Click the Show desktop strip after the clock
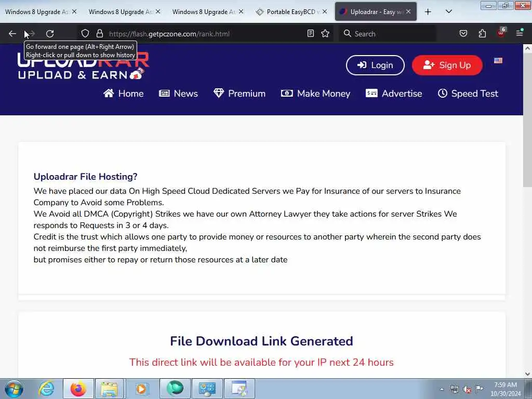532x399 pixels. (528, 389)
